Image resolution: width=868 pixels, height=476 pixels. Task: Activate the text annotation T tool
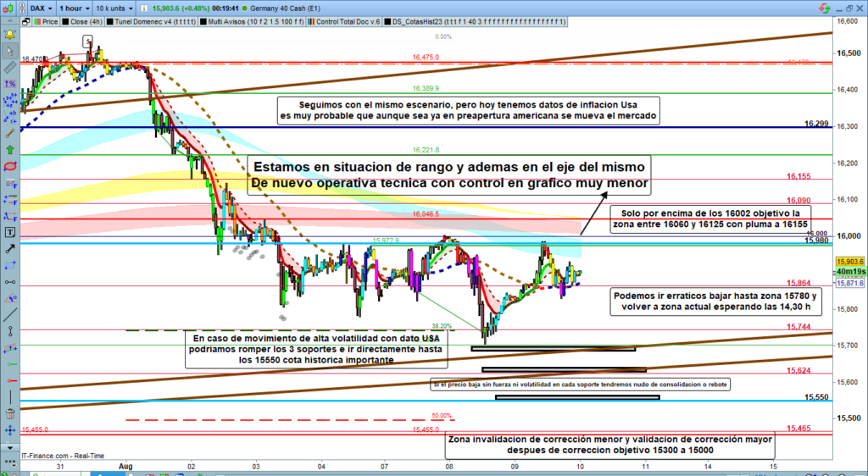pyautogui.click(x=10, y=232)
